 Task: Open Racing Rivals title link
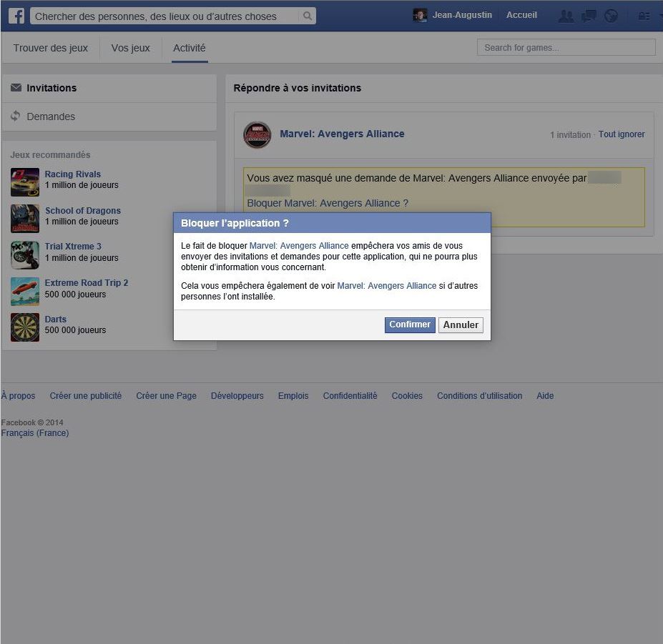point(73,174)
